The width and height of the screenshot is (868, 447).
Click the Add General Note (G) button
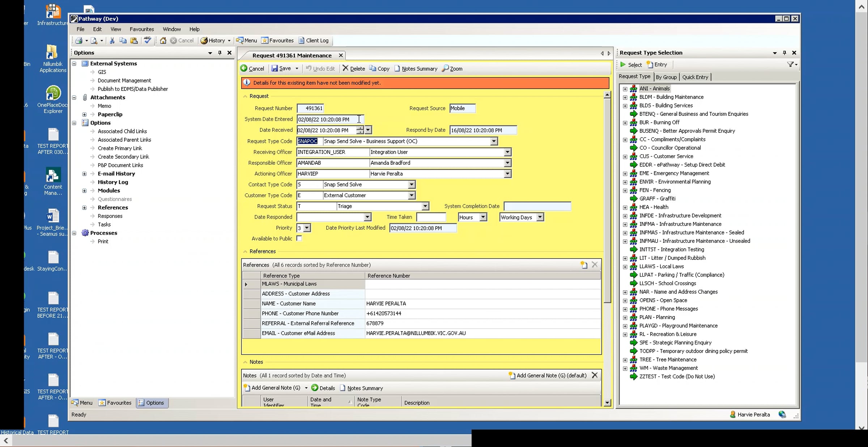pos(272,388)
